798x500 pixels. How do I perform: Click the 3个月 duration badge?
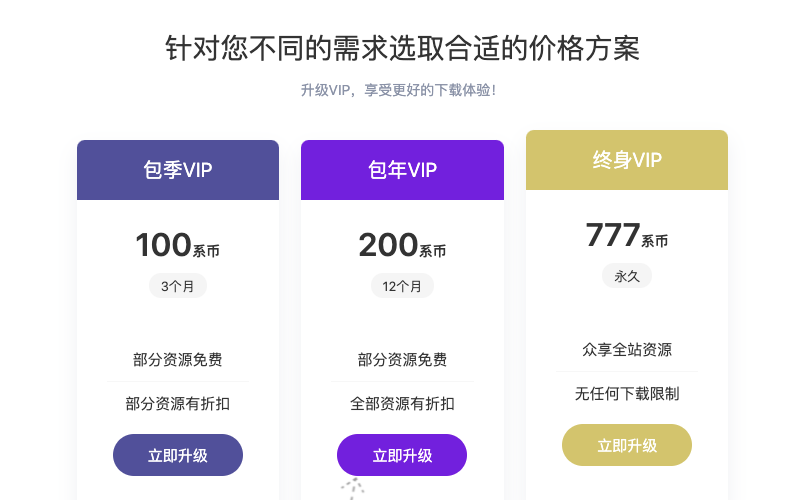coord(178,286)
